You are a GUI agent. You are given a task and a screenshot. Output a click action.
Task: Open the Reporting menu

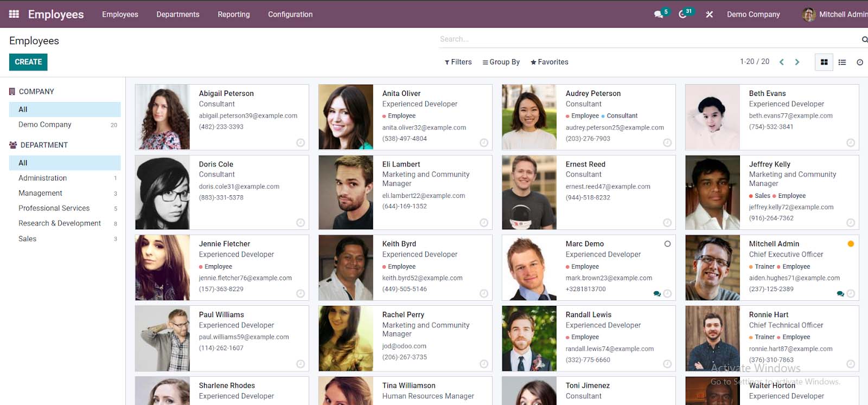(x=234, y=15)
